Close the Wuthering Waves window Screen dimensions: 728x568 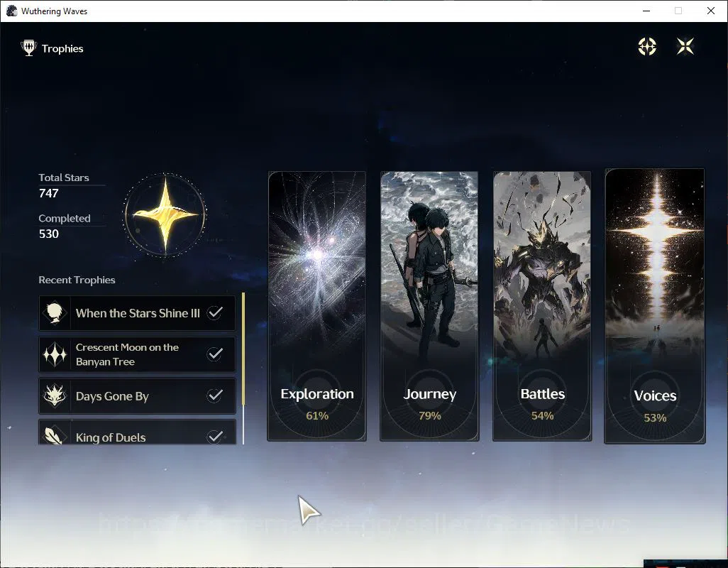point(711,11)
